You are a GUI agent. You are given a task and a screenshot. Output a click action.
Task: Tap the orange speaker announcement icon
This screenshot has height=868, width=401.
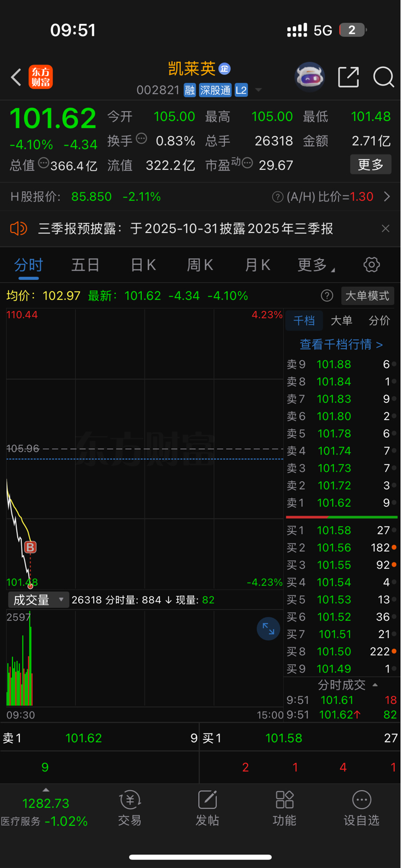18,228
